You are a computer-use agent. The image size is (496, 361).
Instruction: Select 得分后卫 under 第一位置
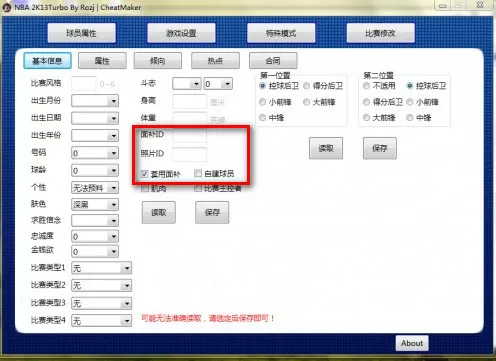tap(306, 86)
